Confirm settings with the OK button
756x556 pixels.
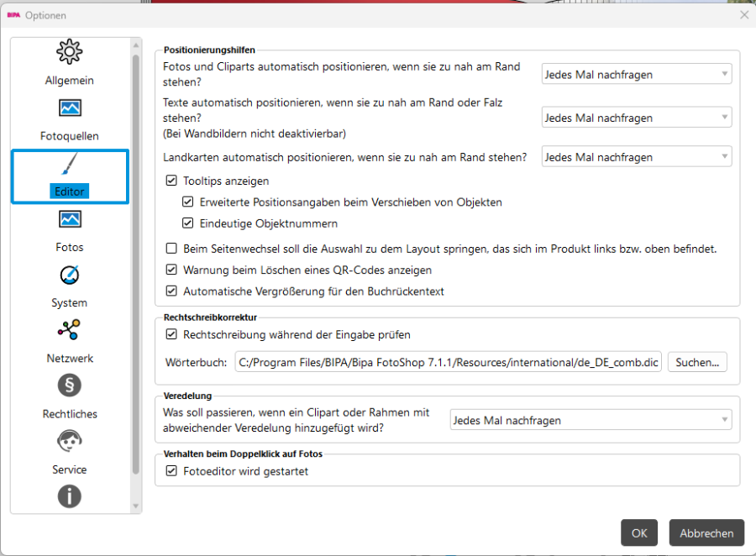click(639, 532)
